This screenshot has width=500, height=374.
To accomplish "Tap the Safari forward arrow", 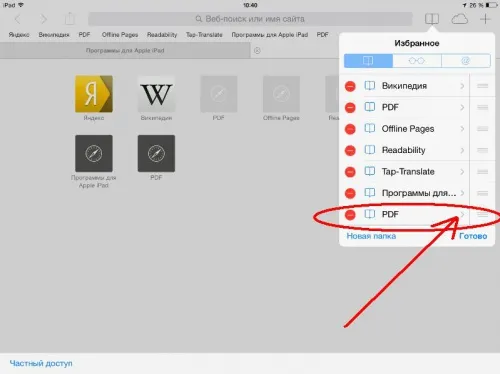I will 44,19.
